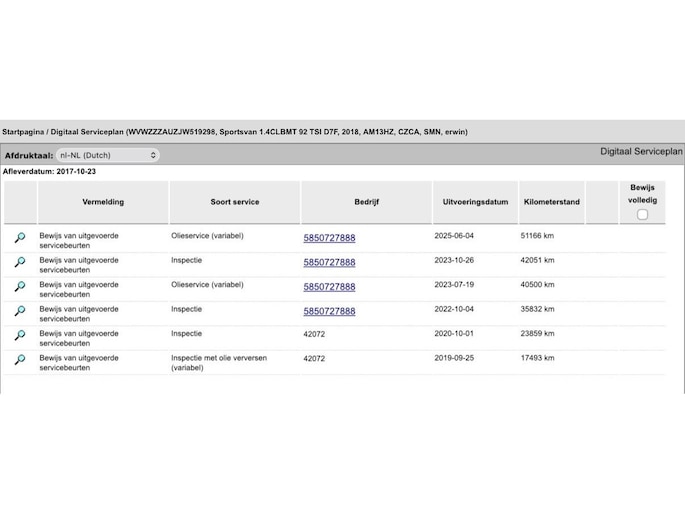Click magnifier for 2019-09-25 service entry
The height and width of the screenshot is (513, 685).
(19, 360)
